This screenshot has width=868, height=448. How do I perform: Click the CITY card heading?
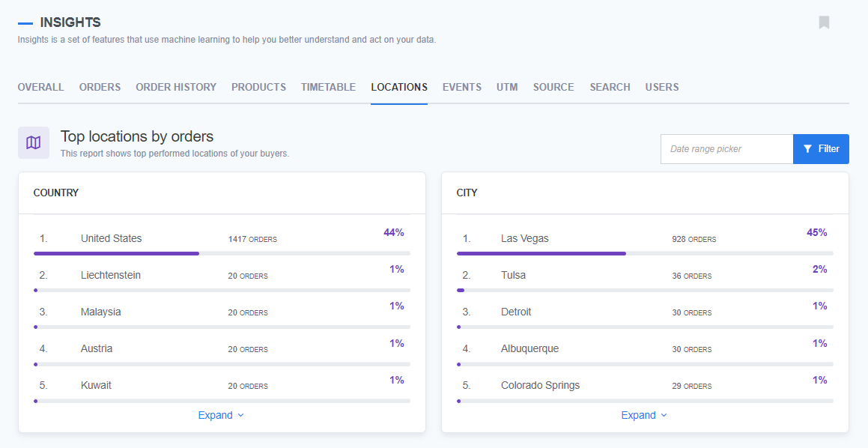coord(467,193)
